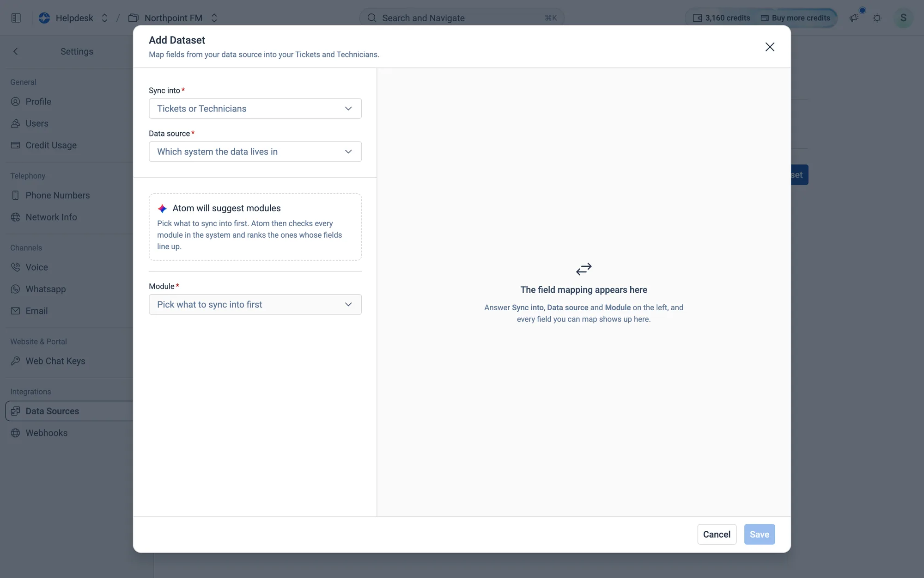Click Buy more credits button

pos(796,18)
